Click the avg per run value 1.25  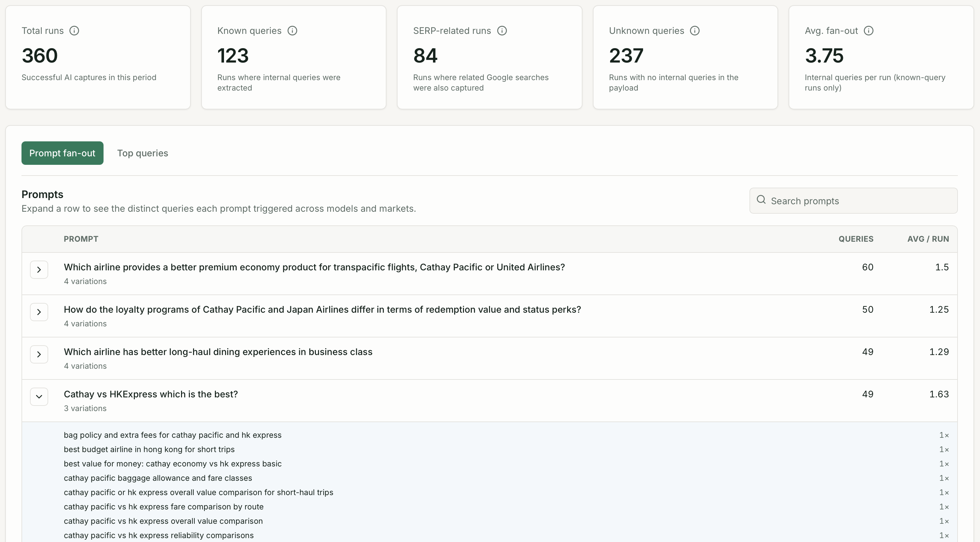click(x=939, y=309)
